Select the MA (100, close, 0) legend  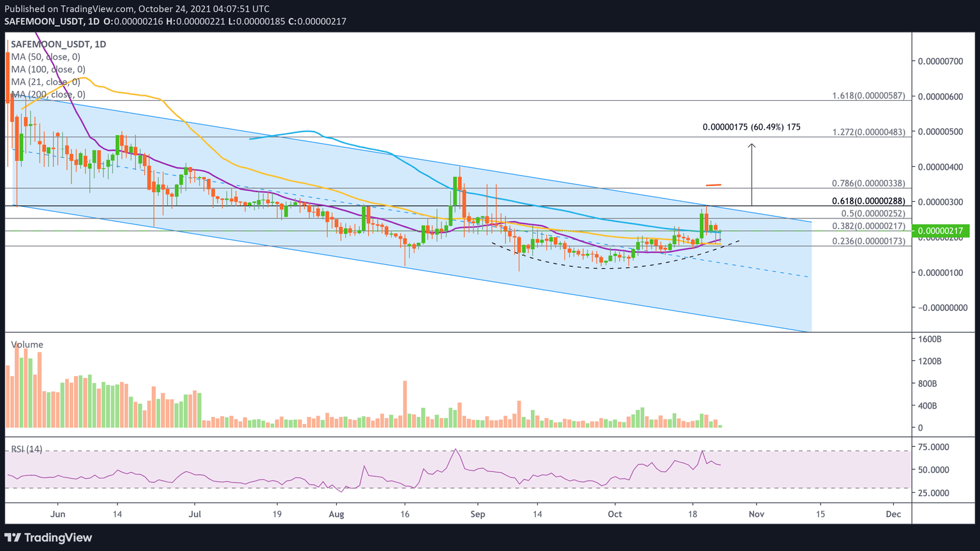pyautogui.click(x=48, y=69)
